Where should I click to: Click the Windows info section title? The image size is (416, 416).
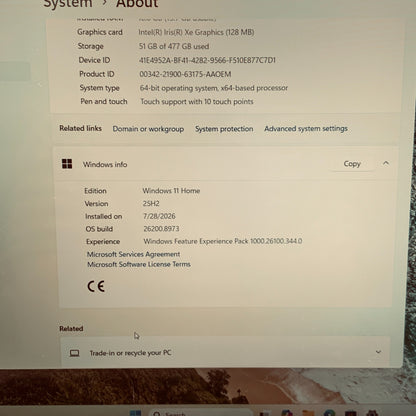[105, 164]
